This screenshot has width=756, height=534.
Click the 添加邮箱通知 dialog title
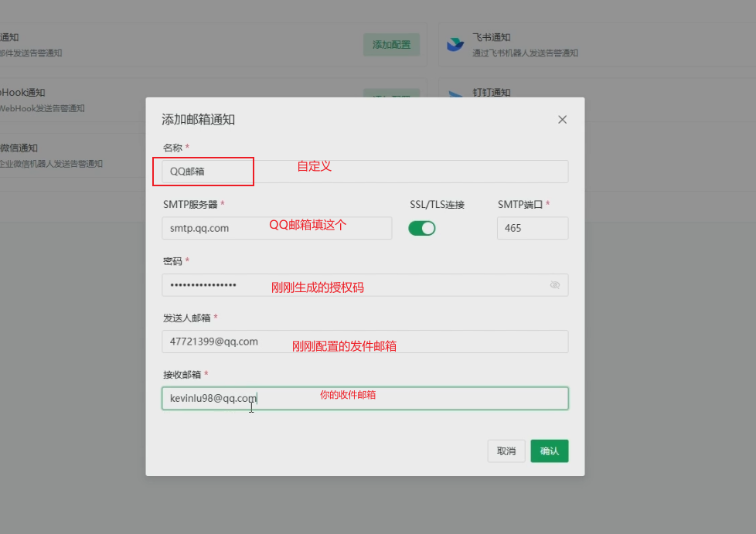[x=199, y=119]
